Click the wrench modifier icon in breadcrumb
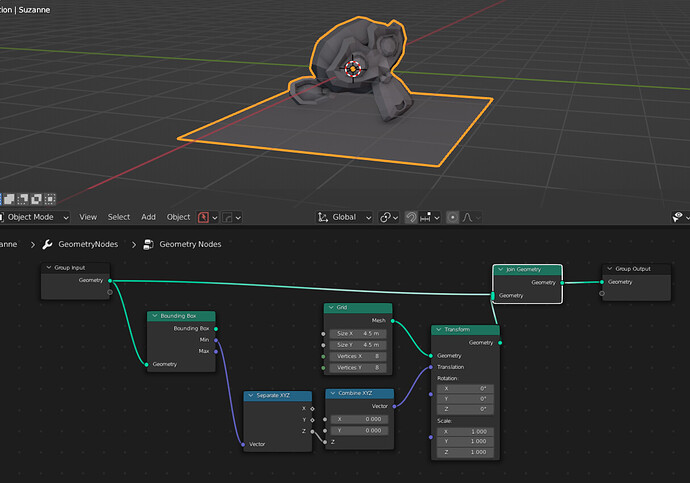The height and width of the screenshot is (483, 690). tap(47, 245)
